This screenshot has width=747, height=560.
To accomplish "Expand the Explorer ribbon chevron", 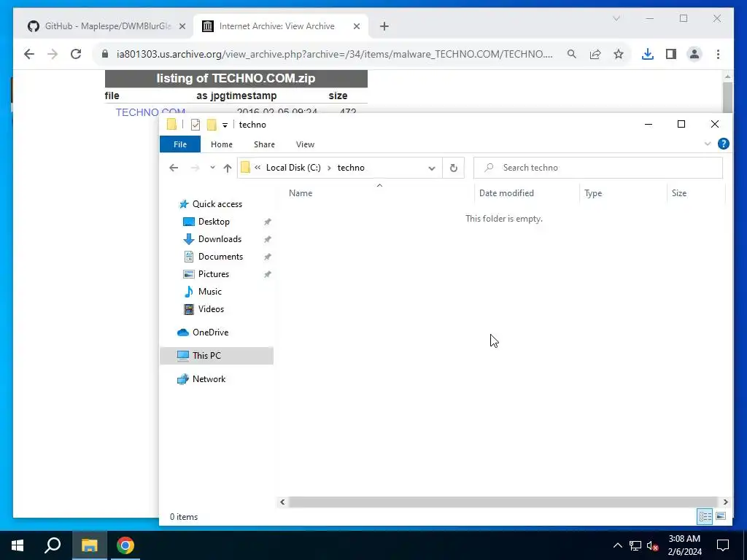I will (x=708, y=144).
